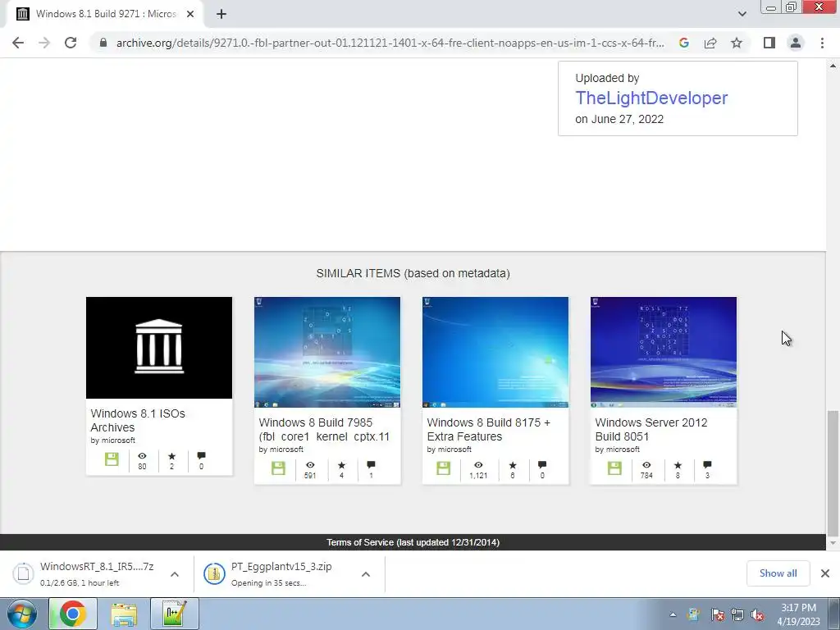The height and width of the screenshot is (630, 840).
Task: Click the views eye icon showing 591
Action: (x=310, y=465)
